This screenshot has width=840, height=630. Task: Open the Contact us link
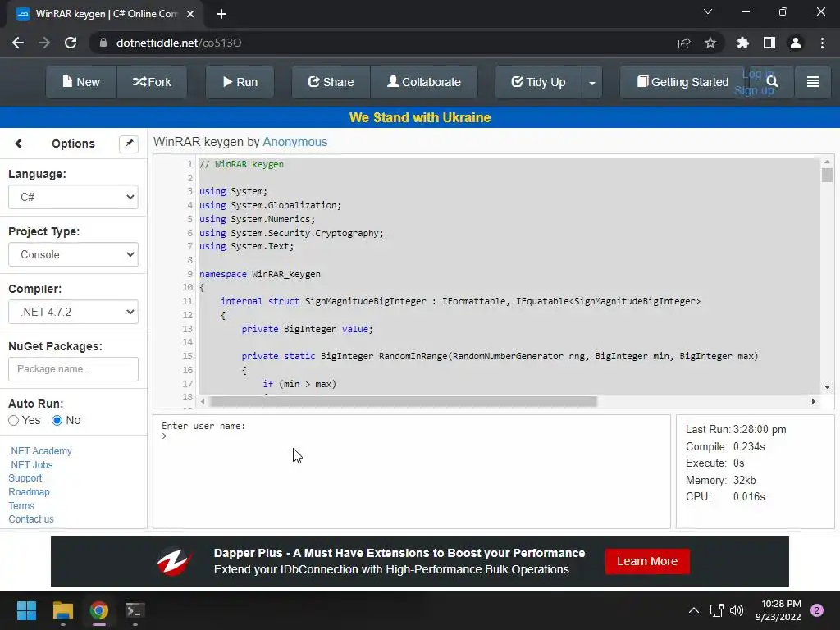click(31, 519)
